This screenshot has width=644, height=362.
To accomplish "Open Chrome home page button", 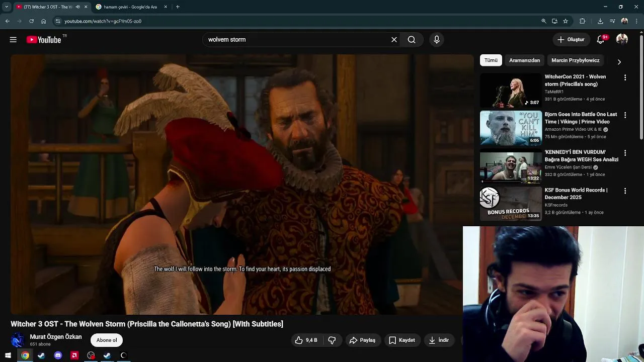I will tap(43, 21).
